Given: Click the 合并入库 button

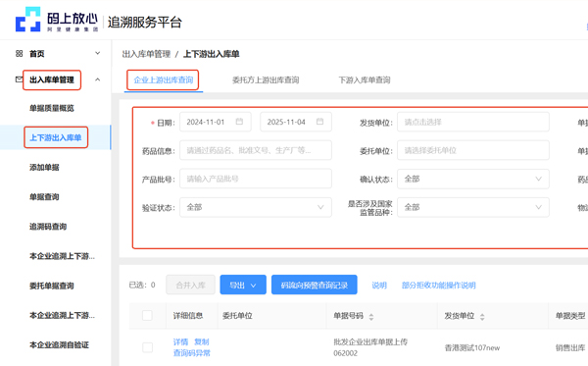Looking at the screenshot, I should (190, 285).
